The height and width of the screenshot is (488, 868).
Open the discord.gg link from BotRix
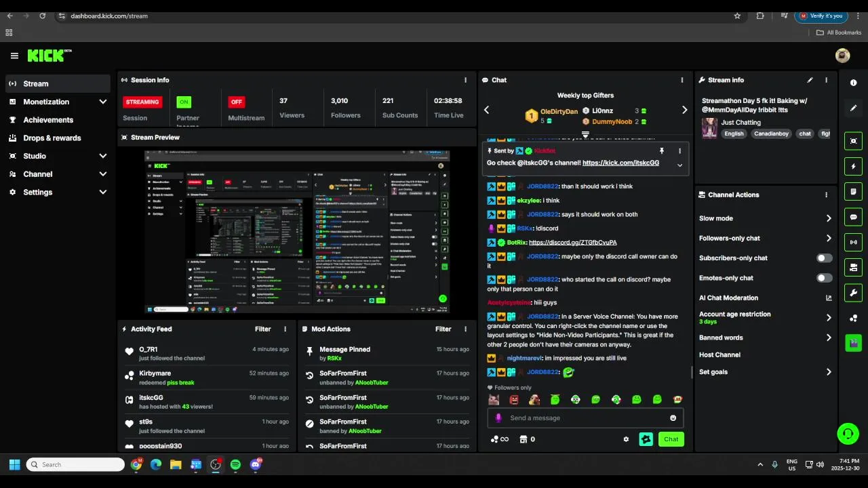point(573,242)
